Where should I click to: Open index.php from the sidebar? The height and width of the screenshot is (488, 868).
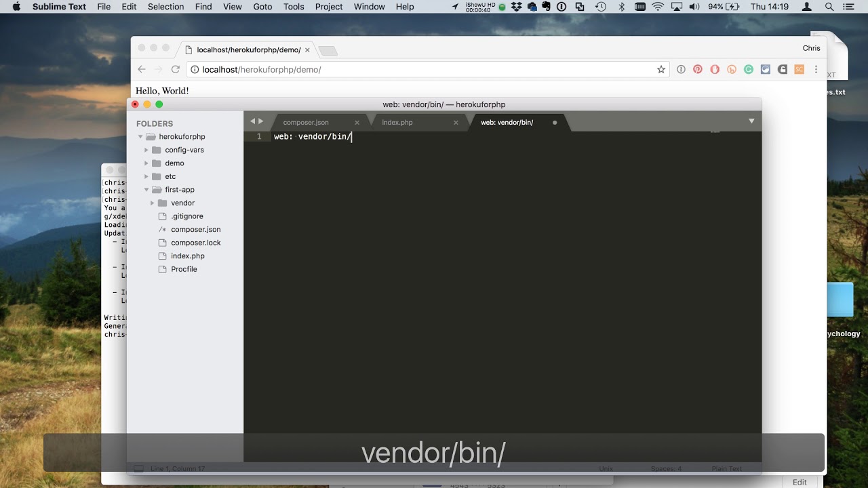pyautogui.click(x=188, y=256)
